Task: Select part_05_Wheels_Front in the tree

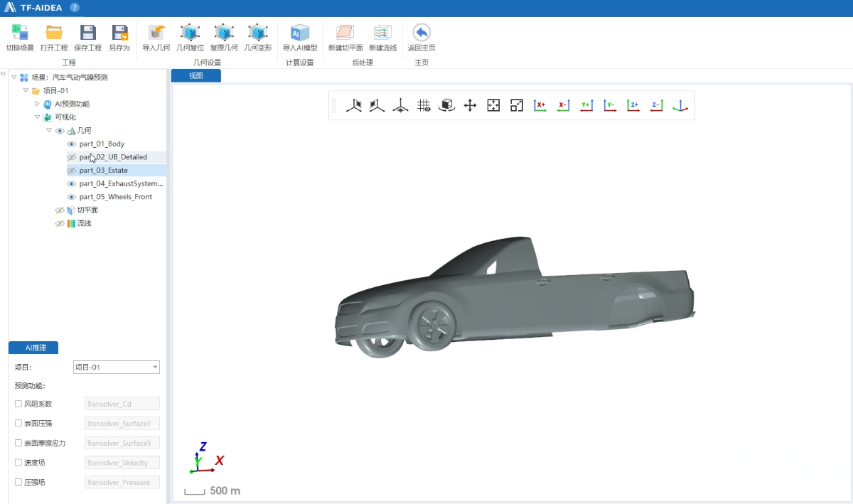Action: [x=115, y=197]
